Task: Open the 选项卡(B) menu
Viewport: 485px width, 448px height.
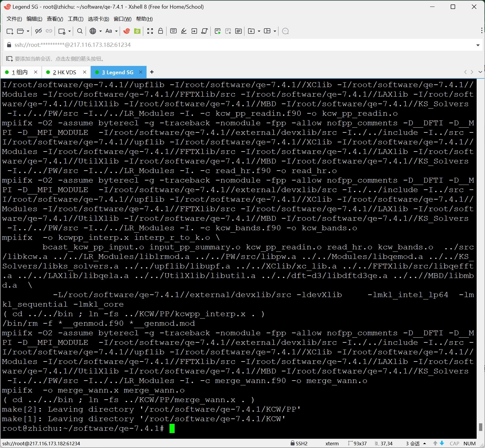Action: click(98, 19)
